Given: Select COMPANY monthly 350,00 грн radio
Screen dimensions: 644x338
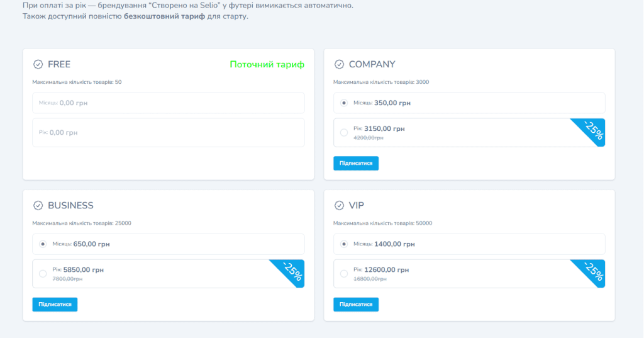Looking at the screenshot, I should 343,103.
